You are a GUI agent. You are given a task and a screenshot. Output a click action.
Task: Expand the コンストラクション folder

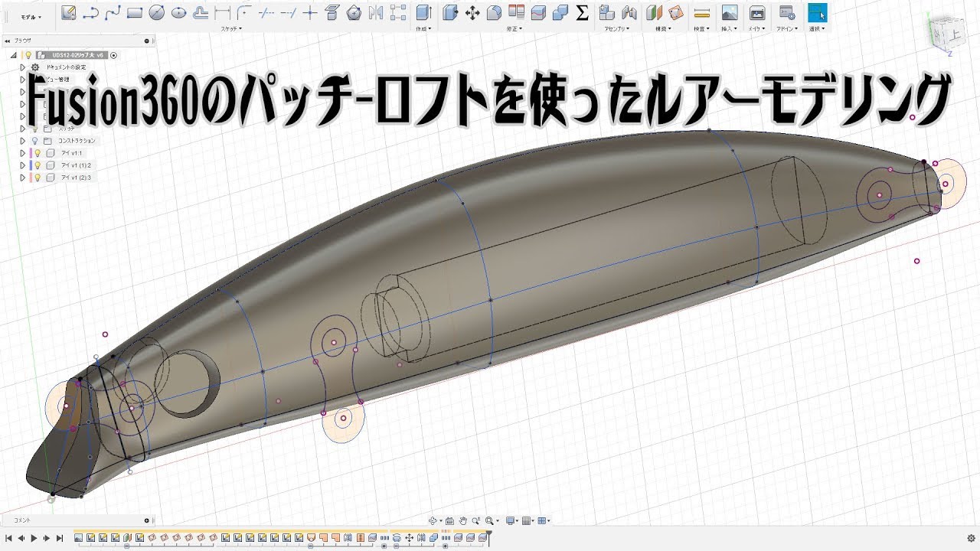pos(23,141)
